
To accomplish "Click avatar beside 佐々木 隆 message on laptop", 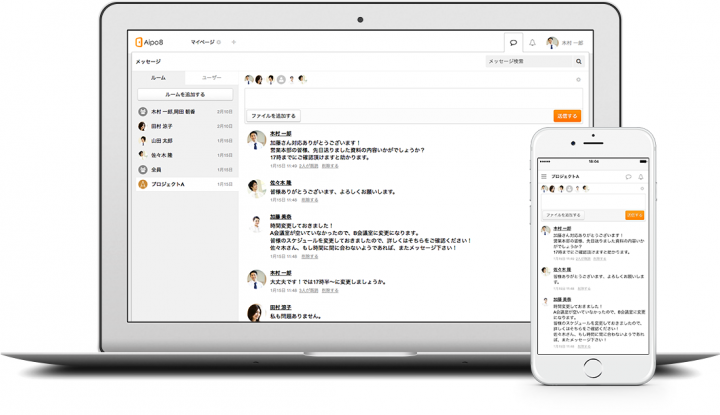I will click(x=256, y=188).
